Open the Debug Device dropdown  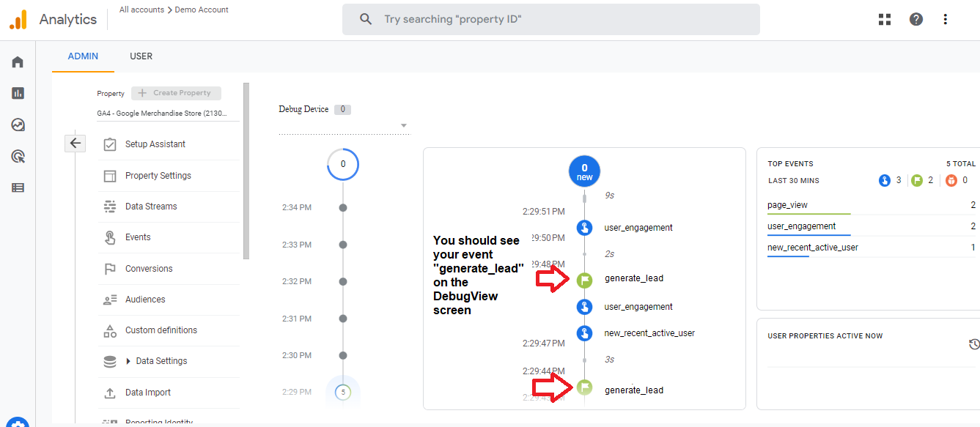click(344, 126)
